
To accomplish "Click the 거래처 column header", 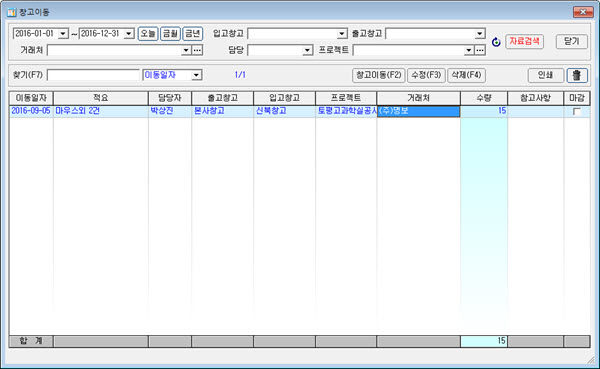I will tap(419, 98).
